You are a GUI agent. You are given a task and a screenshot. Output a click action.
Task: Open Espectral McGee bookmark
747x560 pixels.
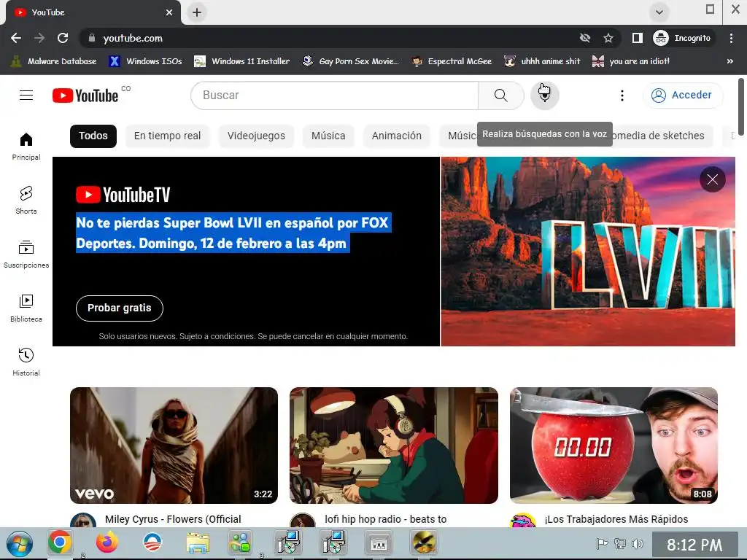coord(452,61)
